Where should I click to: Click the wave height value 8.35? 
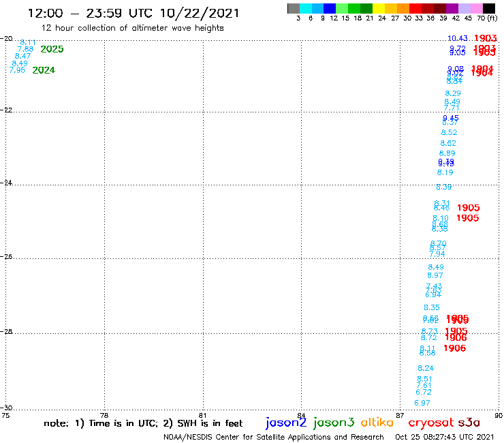point(432,307)
